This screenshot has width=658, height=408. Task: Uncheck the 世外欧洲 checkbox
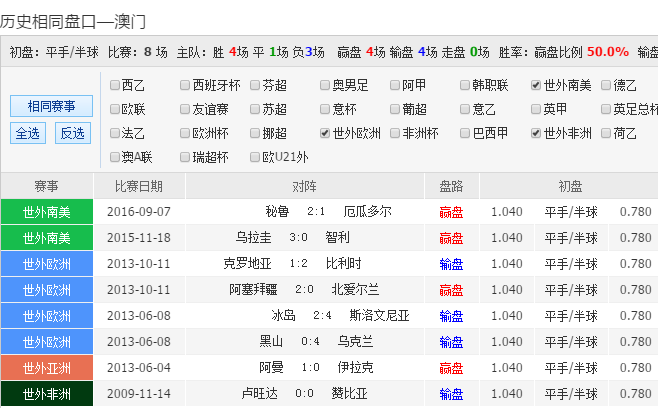325,133
